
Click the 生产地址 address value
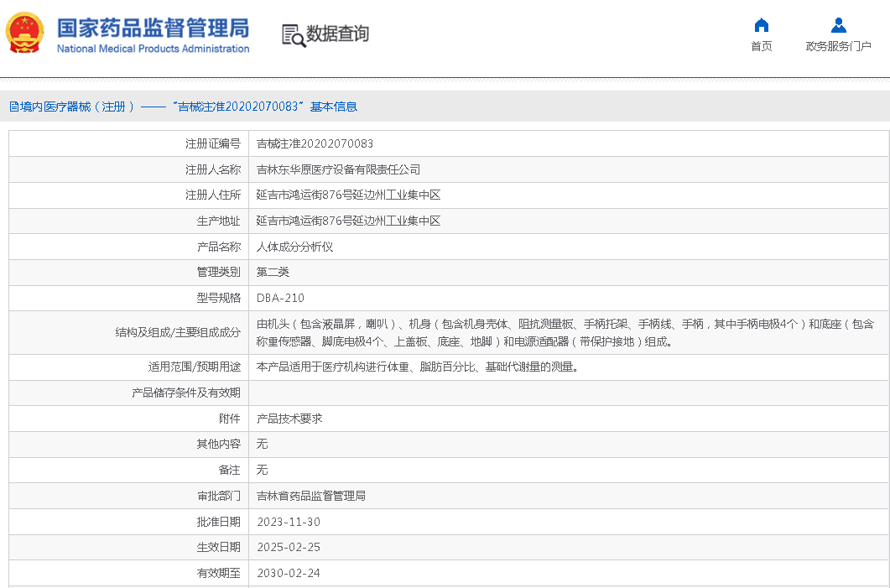[348, 221]
